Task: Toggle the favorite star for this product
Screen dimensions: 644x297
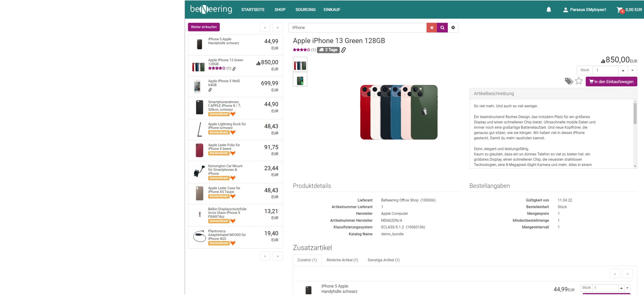Action: [579, 81]
